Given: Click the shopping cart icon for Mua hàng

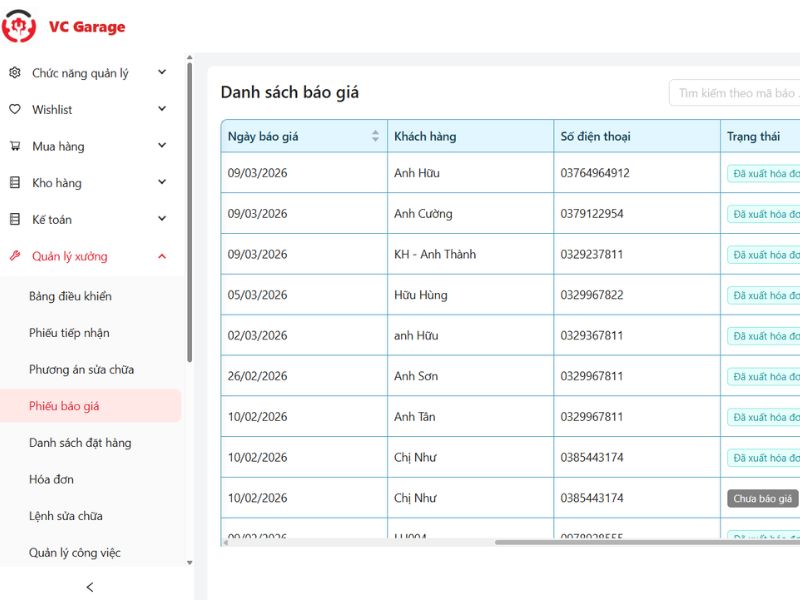Looking at the screenshot, I should [x=14, y=146].
